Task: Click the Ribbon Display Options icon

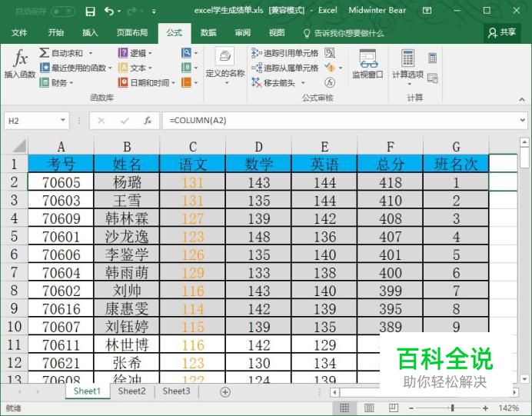Action: coord(427,11)
